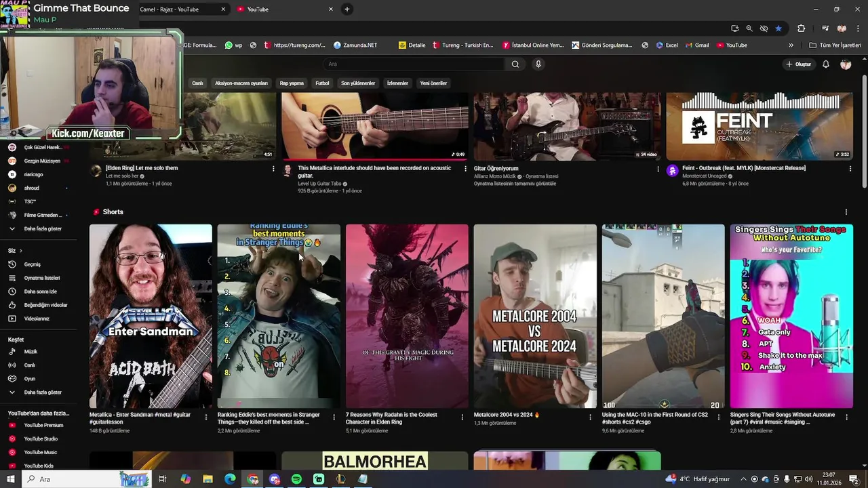Open the Chrome extensions puzzle icon

pos(802,28)
